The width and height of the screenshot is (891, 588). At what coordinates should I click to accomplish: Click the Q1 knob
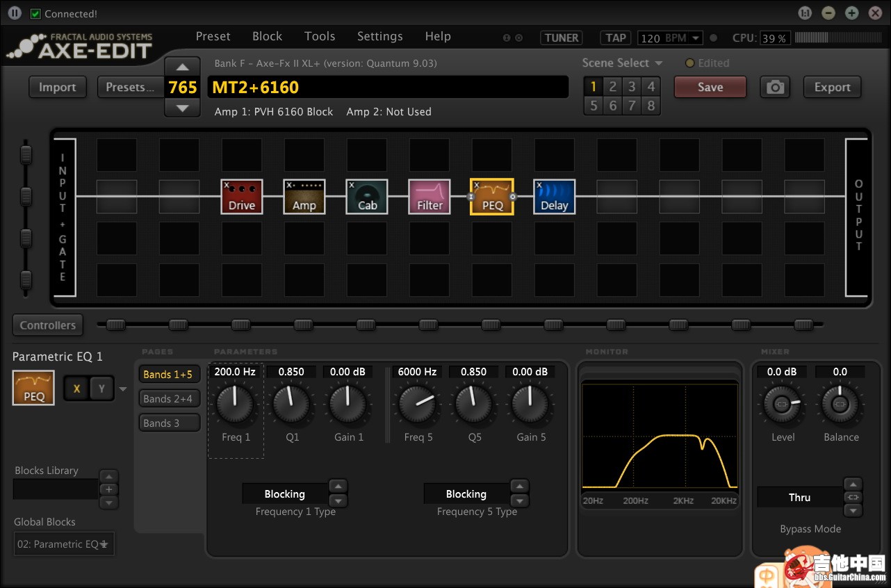point(291,405)
